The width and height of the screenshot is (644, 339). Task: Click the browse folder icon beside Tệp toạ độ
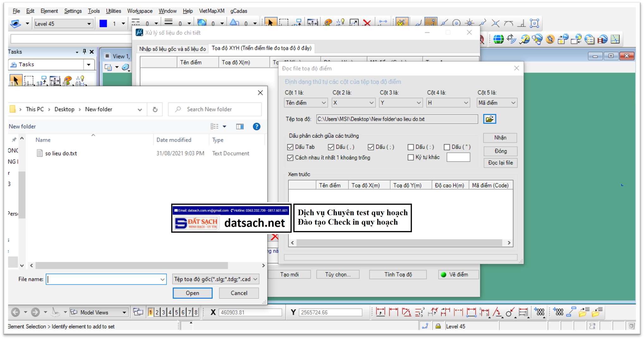pyautogui.click(x=489, y=119)
